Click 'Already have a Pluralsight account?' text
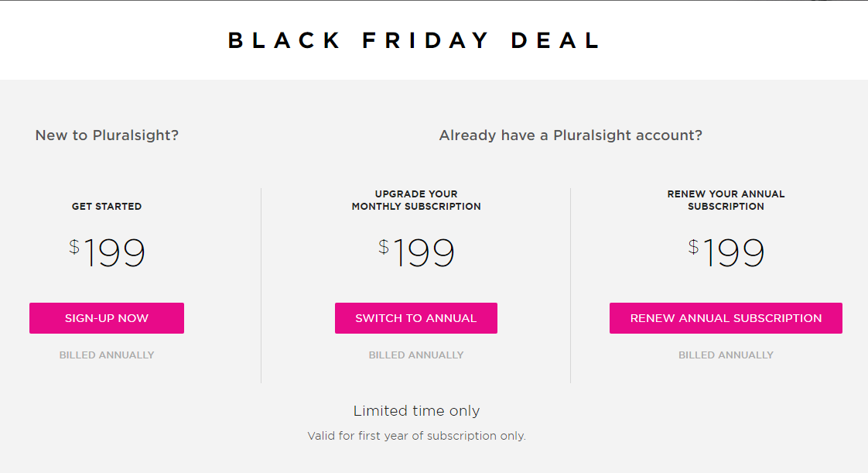Screen dimensions: 868x473 tap(571, 135)
